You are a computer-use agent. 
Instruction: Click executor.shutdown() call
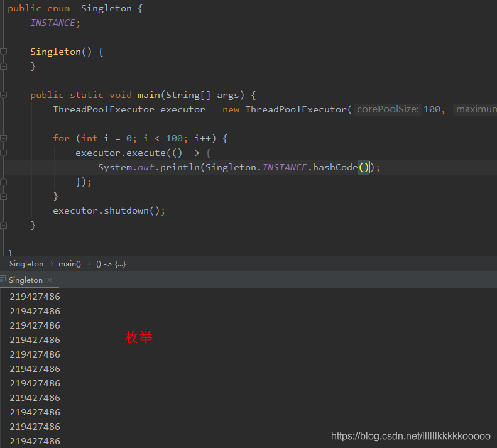tap(109, 211)
